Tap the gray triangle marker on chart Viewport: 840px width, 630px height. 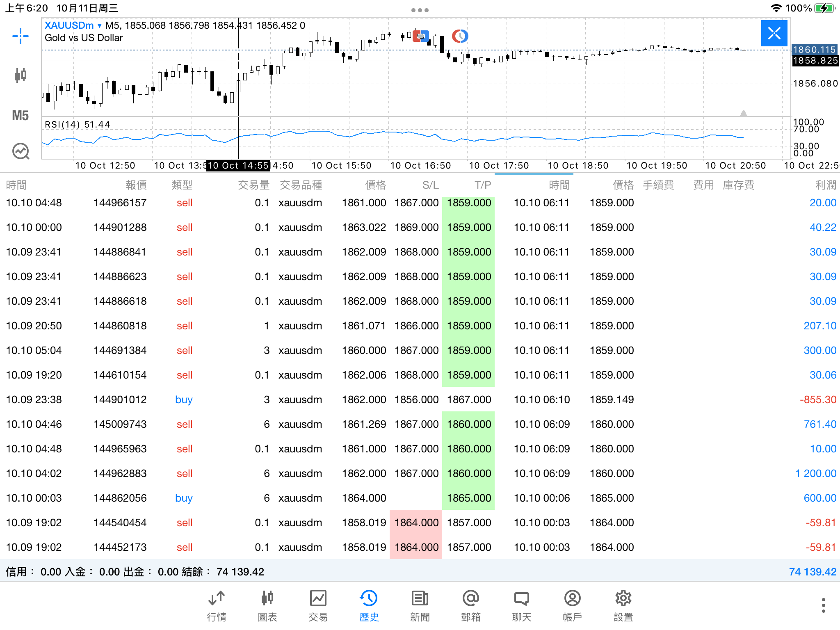pos(743,113)
